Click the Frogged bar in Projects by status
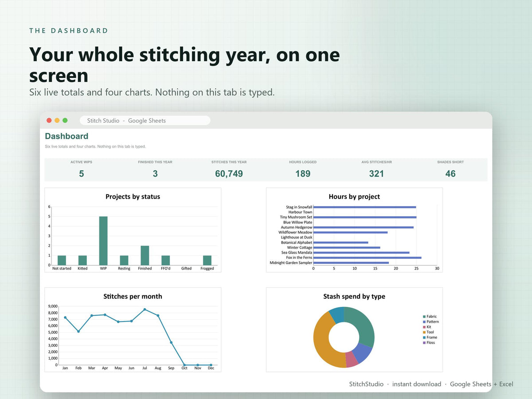 point(207,260)
